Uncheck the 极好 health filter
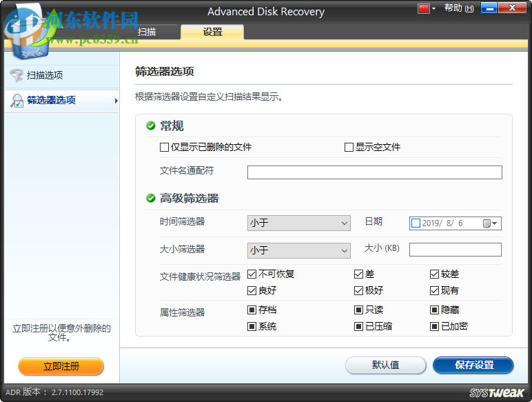532x402 pixels. click(x=358, y=290)
